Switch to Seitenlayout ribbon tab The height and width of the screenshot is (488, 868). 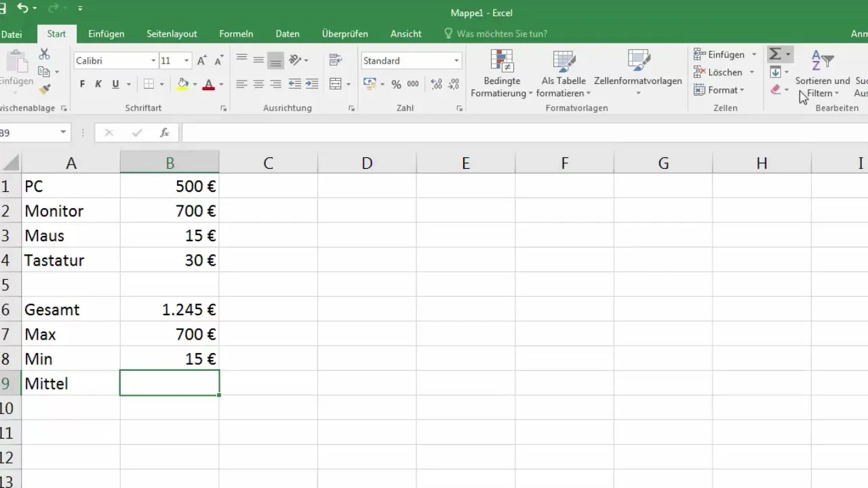[172, 34]
